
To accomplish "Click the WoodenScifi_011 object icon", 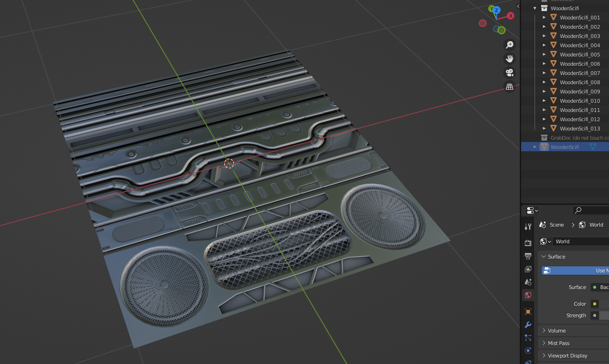I will 554,110.
